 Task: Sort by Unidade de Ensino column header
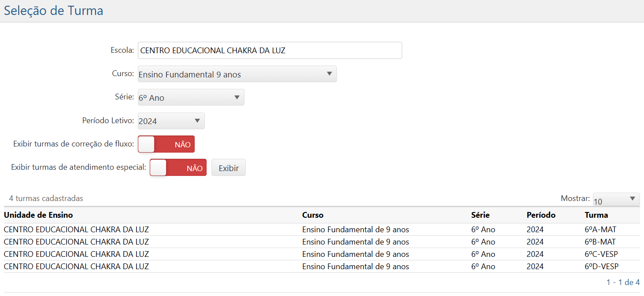(x=38, y=215)
